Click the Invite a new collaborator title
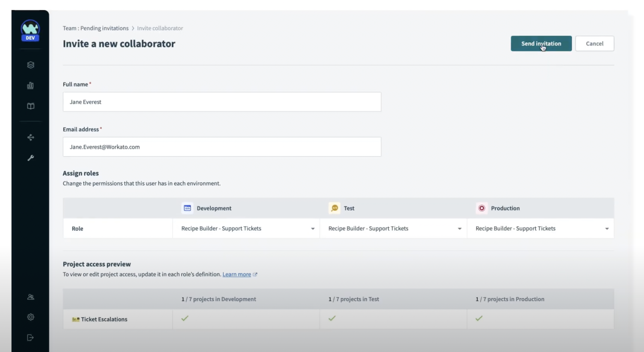 (119, 44)
